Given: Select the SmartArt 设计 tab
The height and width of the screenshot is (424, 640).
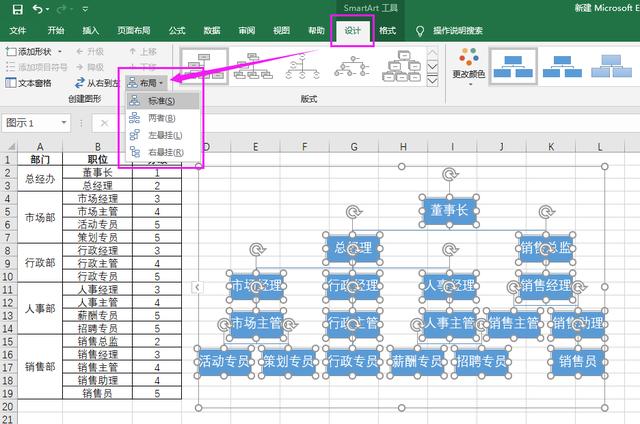Looking at the screenshot, I should (x=353, y=31).
